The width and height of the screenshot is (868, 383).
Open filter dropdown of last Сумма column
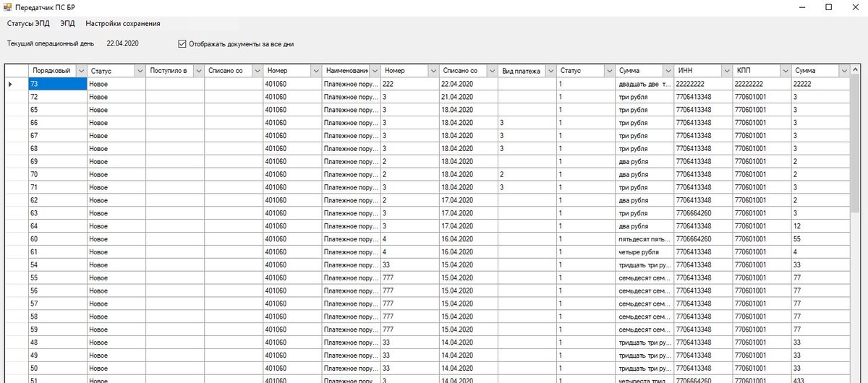(x=843, y=71)
